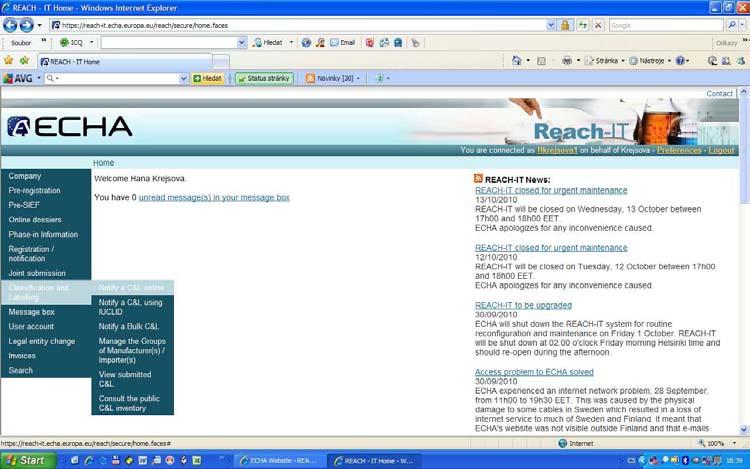Expand the AVG search box dropdown arrow
The image size is (750, 469).
[183, 78]
